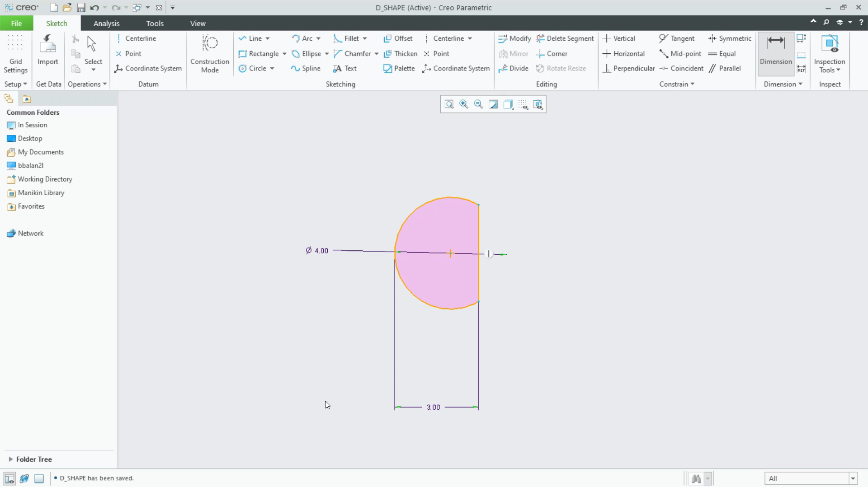Screen dimensions: 868x487
Task: Apply Perpendicular constraint
Action: pyautogui.click(x=629, y=68)
